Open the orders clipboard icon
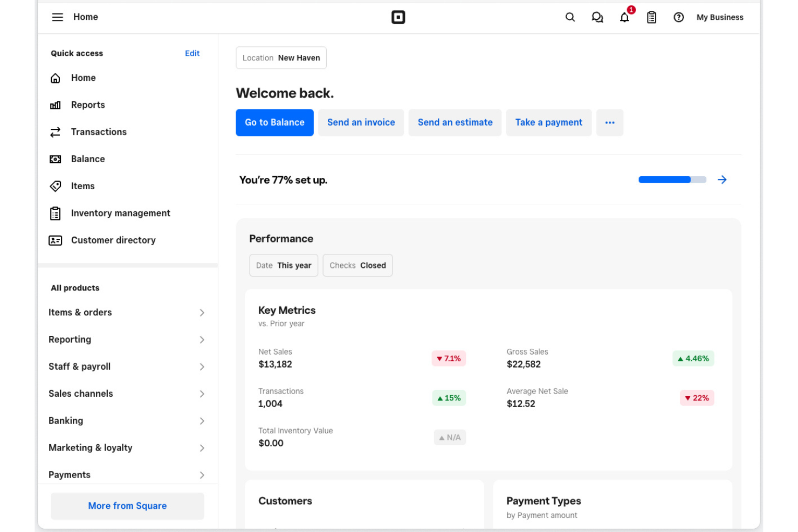The height and width of the screenshot is (532, 798). click(651, 17)
